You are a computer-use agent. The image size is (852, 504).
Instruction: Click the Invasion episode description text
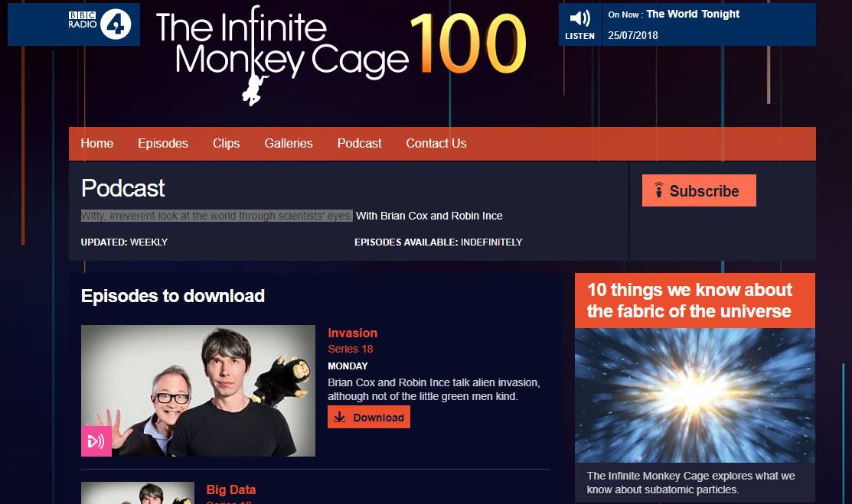tap(434, 389)
